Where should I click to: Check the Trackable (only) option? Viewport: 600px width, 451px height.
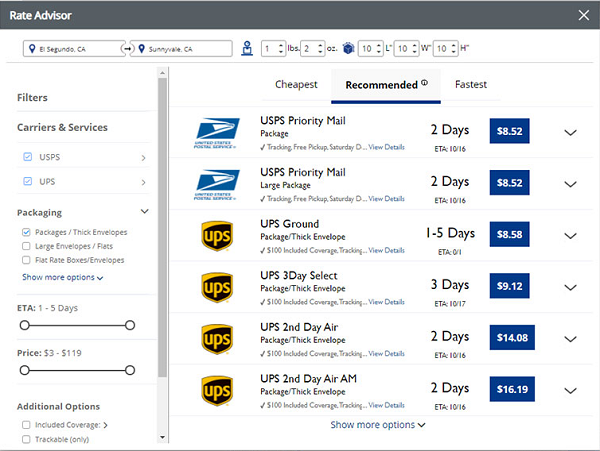[x=26, y=439]
